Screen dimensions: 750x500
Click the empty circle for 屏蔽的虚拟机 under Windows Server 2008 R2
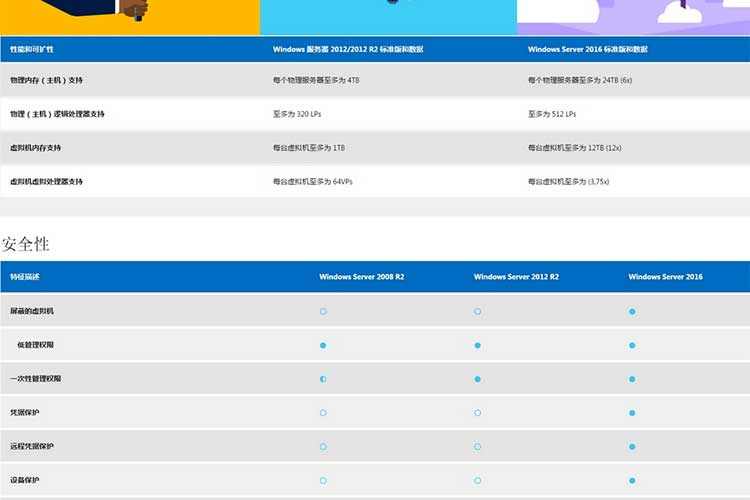323,311
